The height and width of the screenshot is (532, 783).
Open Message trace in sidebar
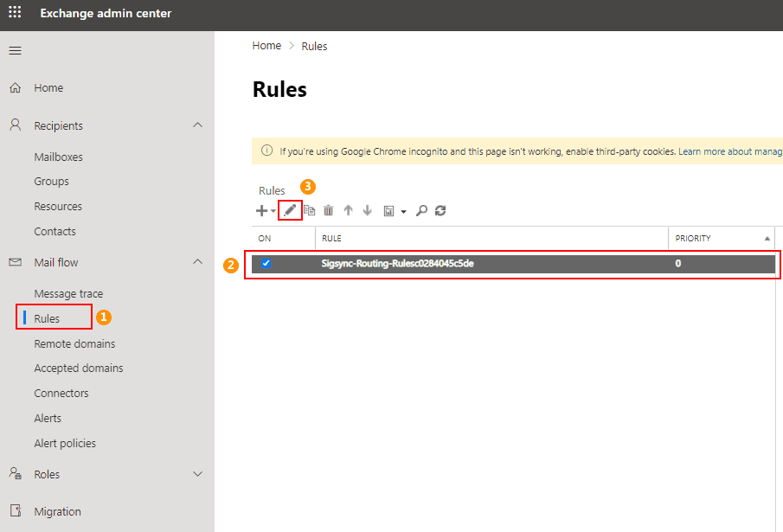[68, 294]
